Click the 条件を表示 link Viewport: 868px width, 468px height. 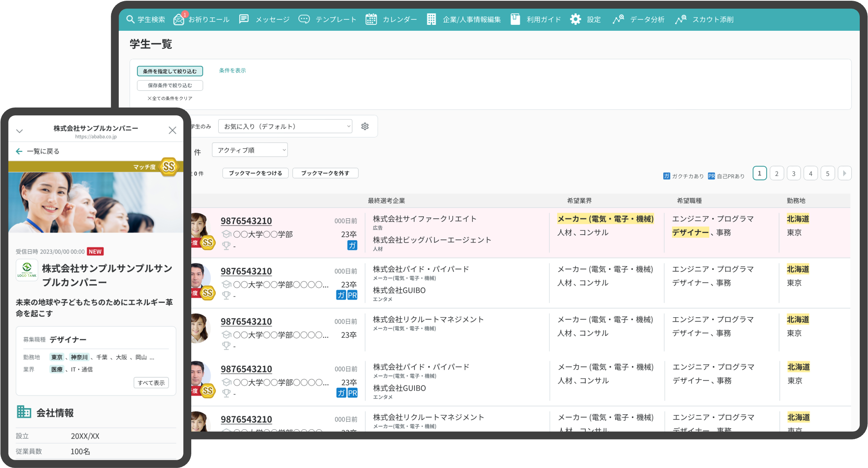coord(232,70)
